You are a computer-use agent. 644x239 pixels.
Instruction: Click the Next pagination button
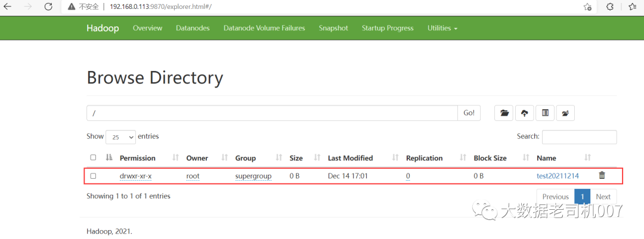(603, 197)
